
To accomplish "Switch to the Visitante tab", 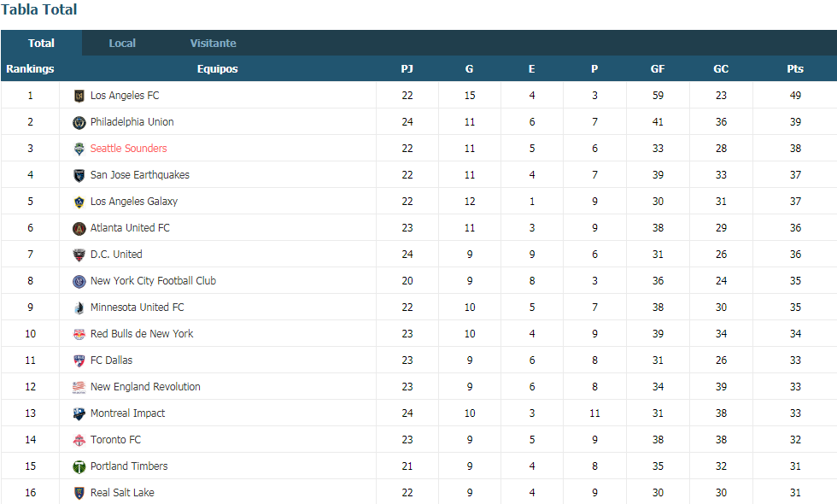I will point(213,44).
